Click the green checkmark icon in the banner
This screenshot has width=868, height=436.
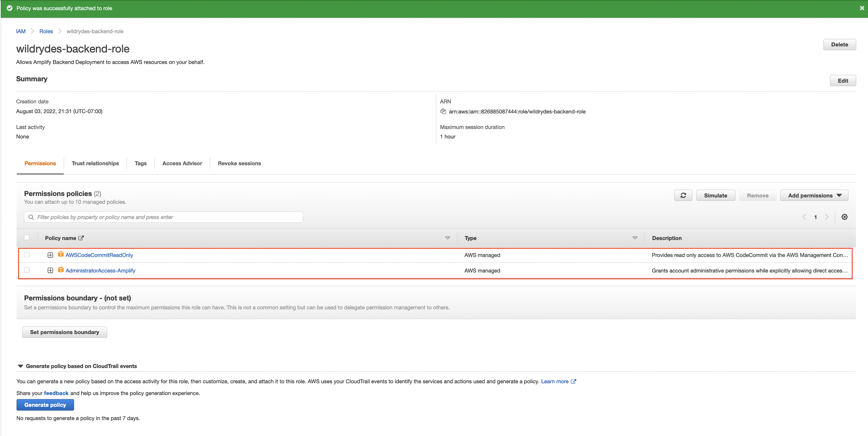(10, 8)
